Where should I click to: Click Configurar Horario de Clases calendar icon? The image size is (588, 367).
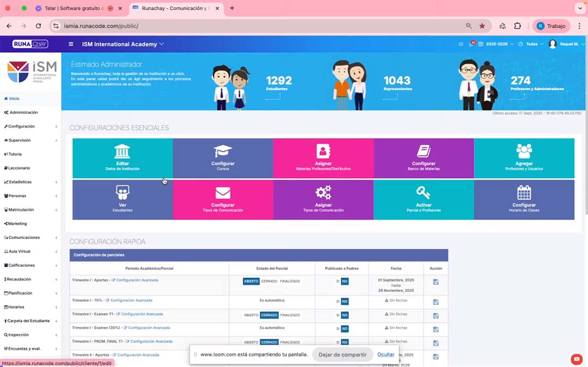[524, 193]
